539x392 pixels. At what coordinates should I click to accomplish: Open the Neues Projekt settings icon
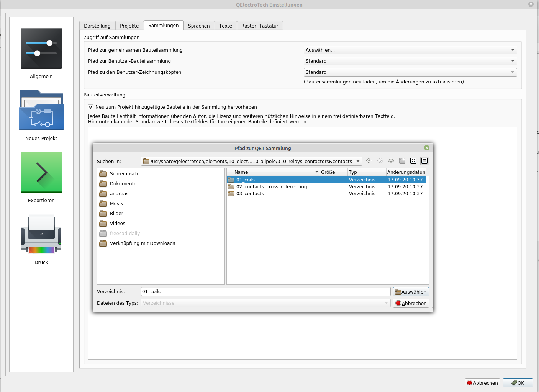(41, 111)
